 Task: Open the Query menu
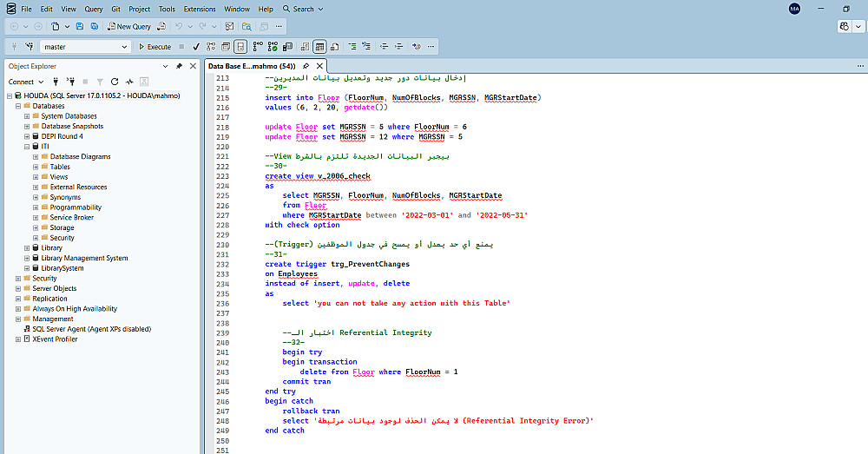pos(94,9)
